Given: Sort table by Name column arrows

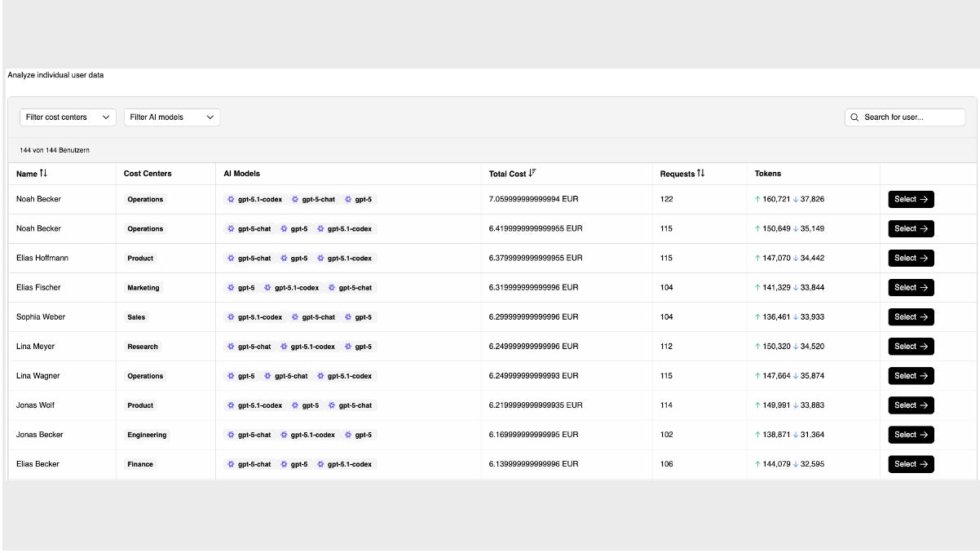Looking at the screenshot, I should coord(44,173).
